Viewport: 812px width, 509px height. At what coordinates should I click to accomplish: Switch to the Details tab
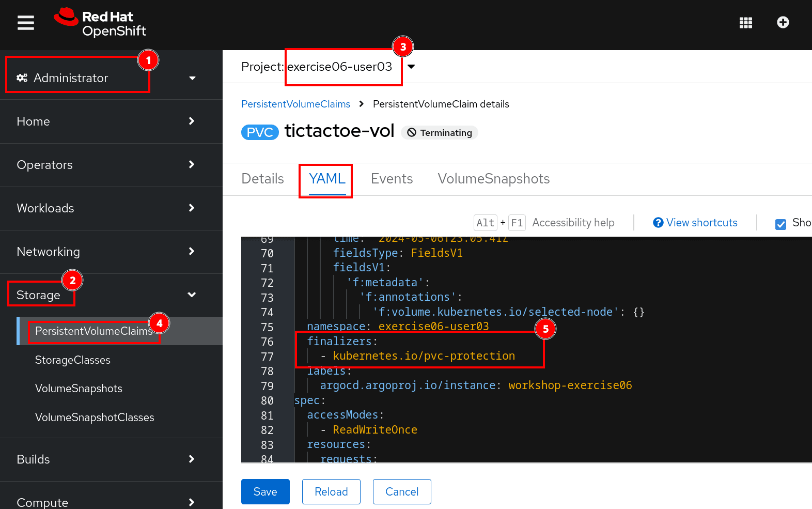click(262, 179)
